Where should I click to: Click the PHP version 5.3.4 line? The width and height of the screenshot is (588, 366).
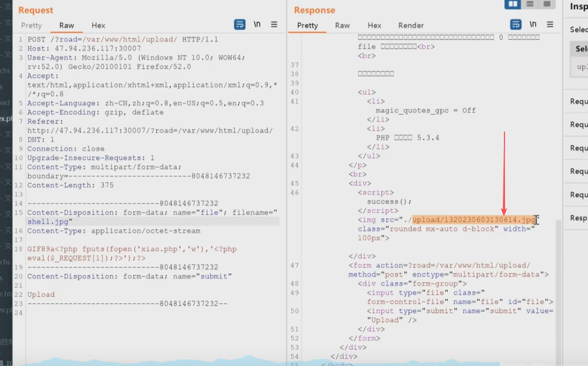(407, 138)
